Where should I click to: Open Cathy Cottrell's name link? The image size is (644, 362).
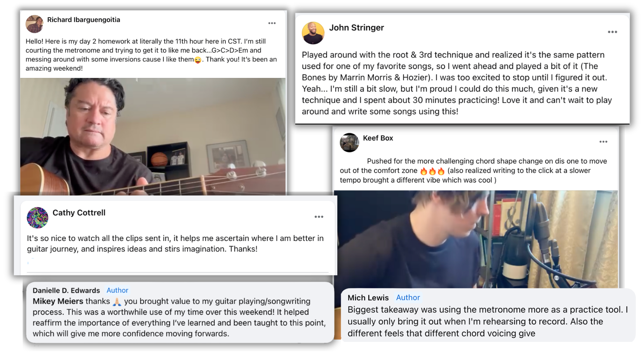click(79, 213)
